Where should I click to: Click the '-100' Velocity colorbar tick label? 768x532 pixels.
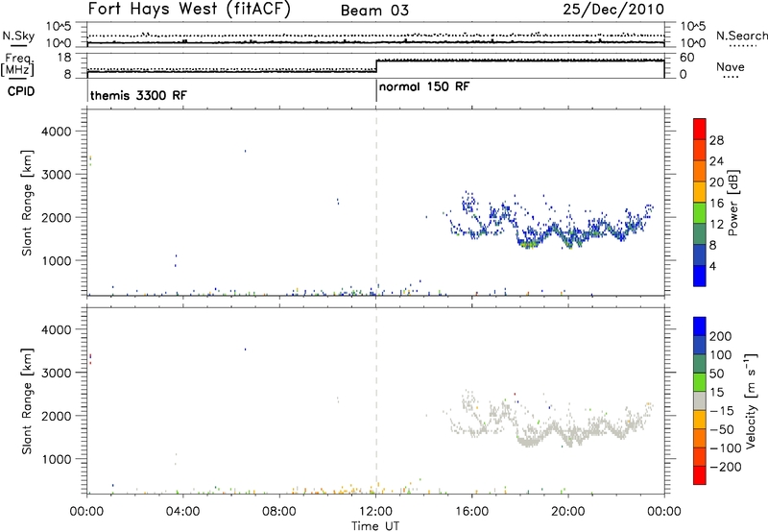pyautogui.click(x=726, y=448)
